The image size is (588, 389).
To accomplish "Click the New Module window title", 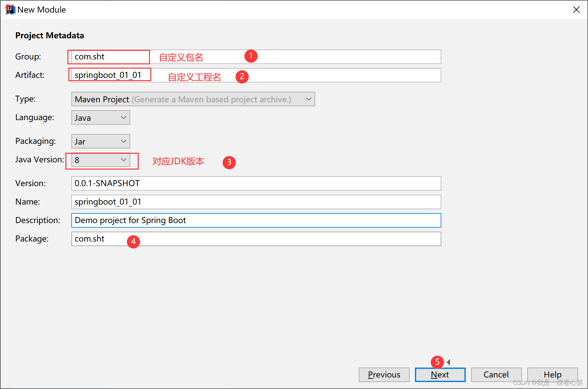I will (x=42, y=10).
